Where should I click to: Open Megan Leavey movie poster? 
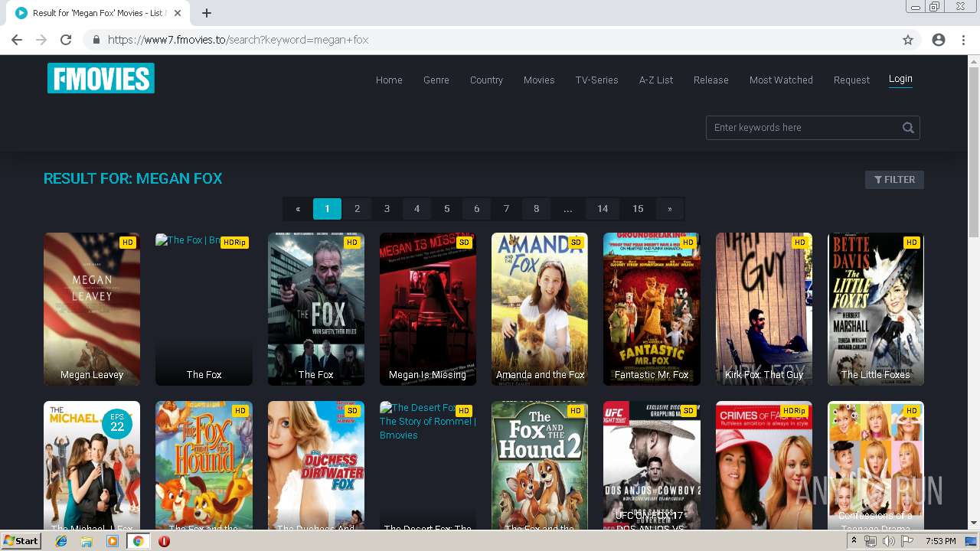coord(92,309)
